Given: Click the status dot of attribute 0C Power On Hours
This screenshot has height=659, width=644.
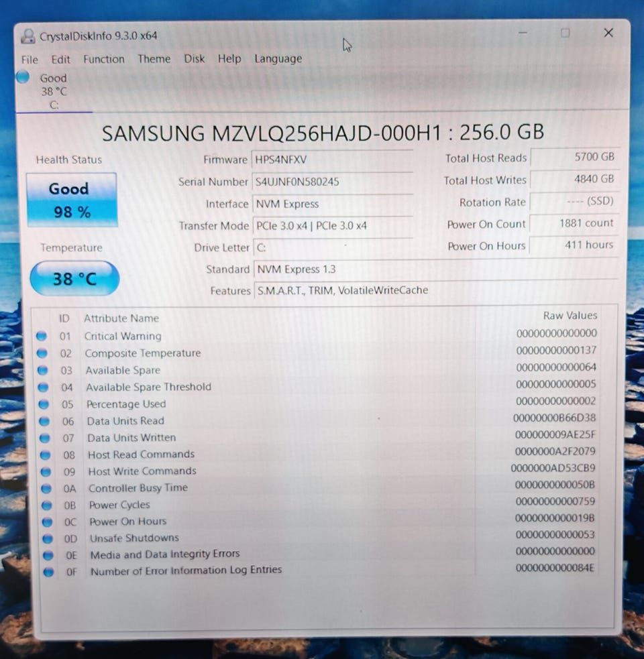Looking at the screenshot, I should (x=47, y=522).
